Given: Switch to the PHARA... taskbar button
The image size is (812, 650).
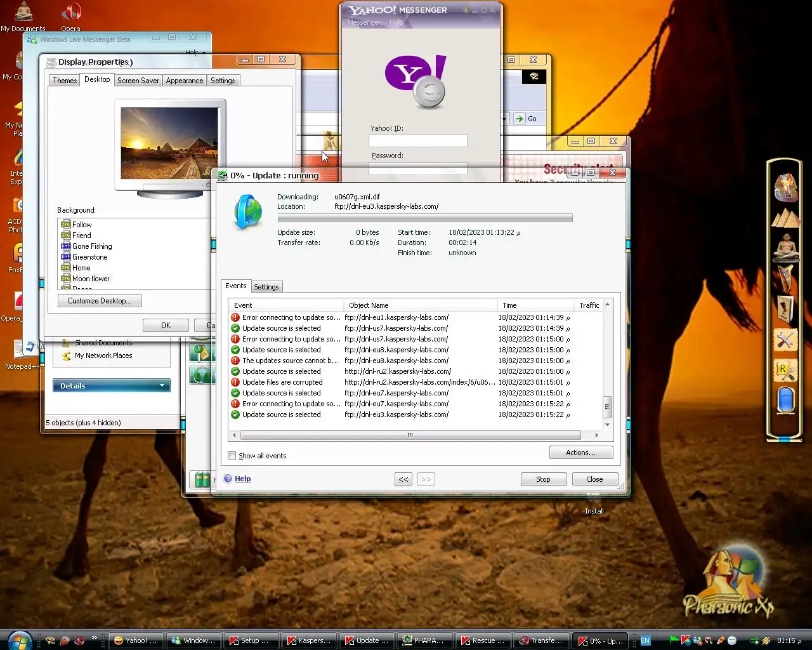Looking at the screenshot, I should (423, 640).
